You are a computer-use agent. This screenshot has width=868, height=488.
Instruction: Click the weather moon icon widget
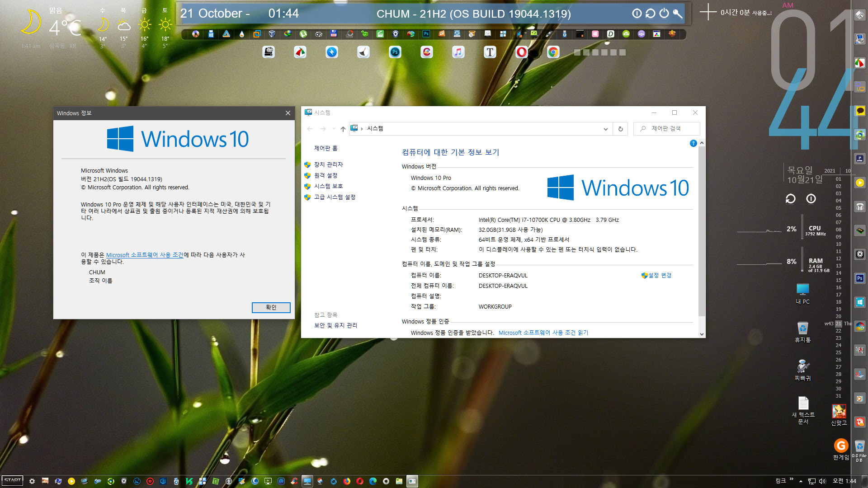32,23
